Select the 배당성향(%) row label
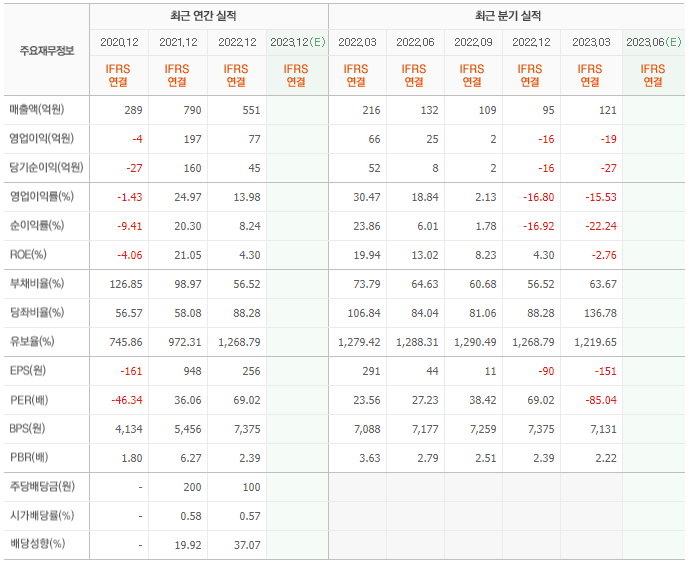Image resolution: width=689 pixels, height=564 pixels. pyautogui.click(x=37, y=544)
